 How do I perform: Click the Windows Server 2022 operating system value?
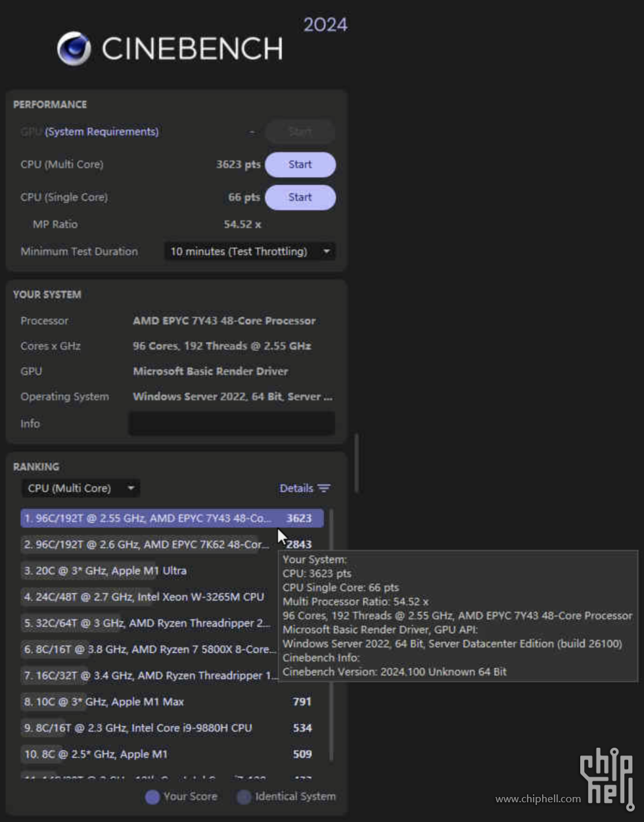coord(233,397)
